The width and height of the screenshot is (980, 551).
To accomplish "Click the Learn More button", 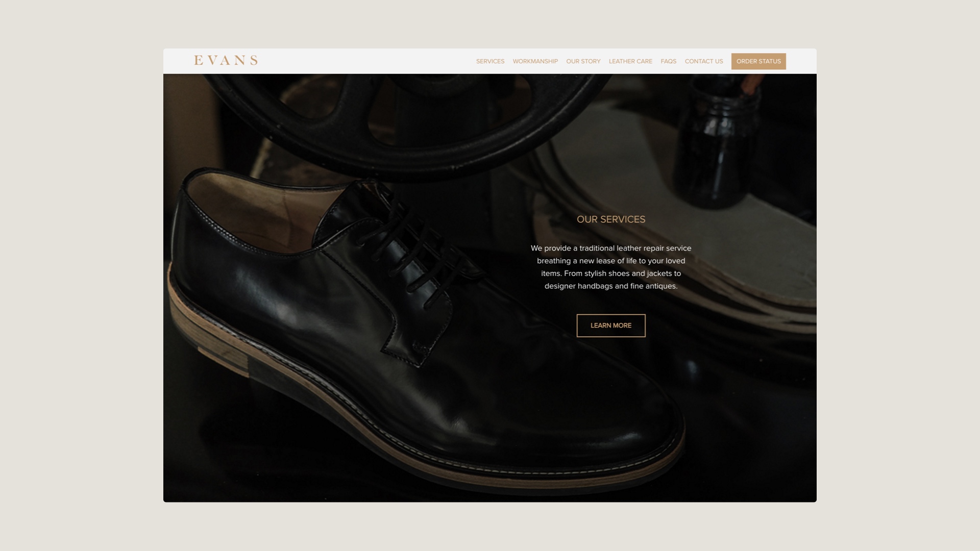I will [611, 325].
